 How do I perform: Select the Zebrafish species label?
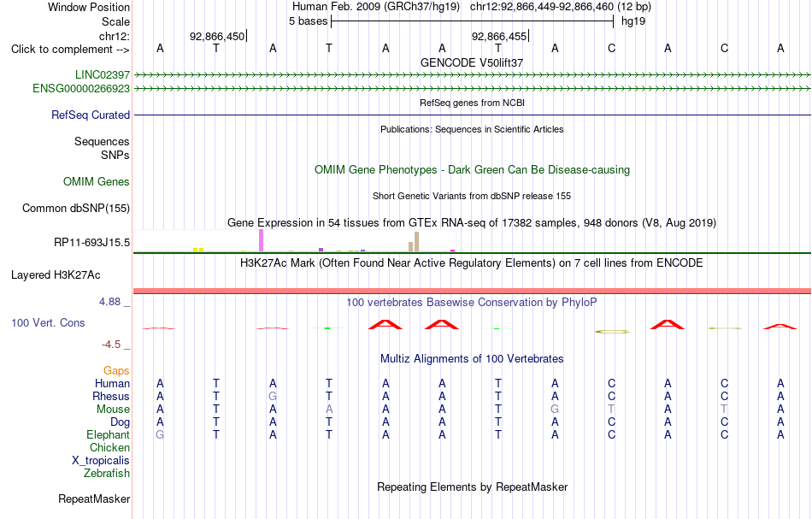click(107, 473)
